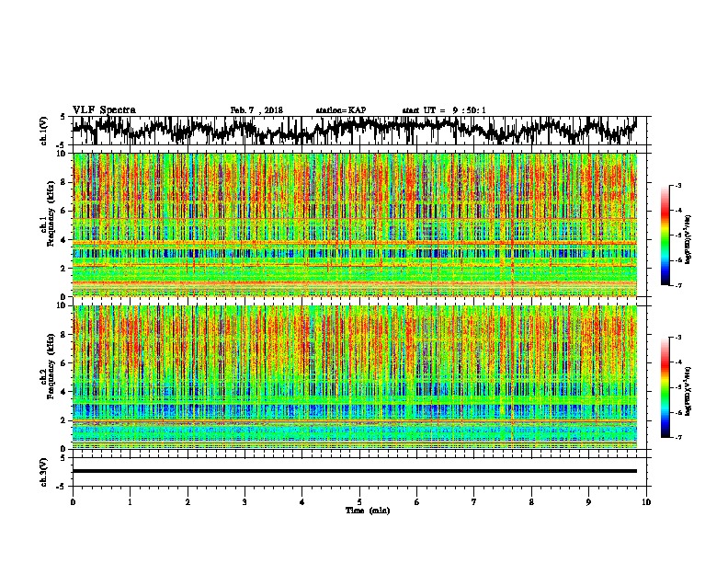Click the time axis tick label 2
Viewport: 728px width, 563px height.
(x=188, y=502)
